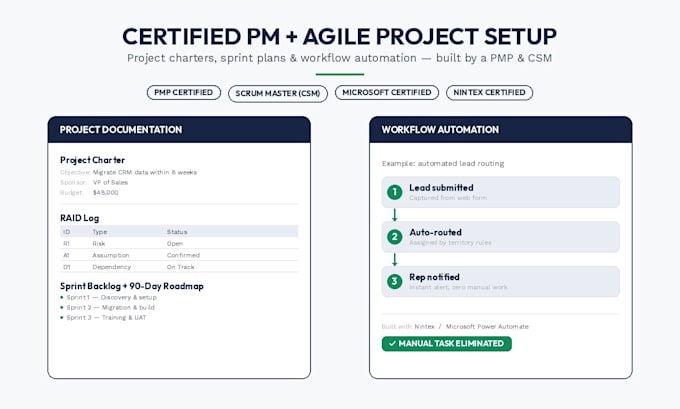Viewport: 680px width, 409px height.
Task: Select the PMP Certified badge
Action: tap(184, 93)
